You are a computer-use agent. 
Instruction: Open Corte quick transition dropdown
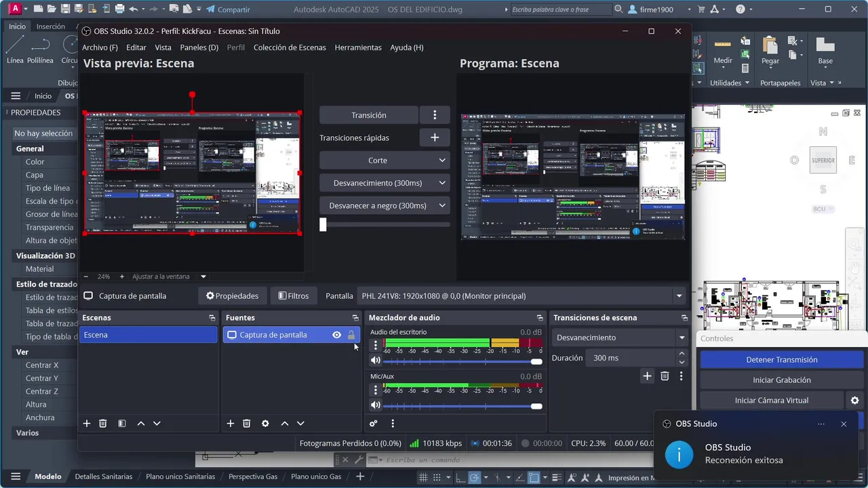[x=384, y=161]
